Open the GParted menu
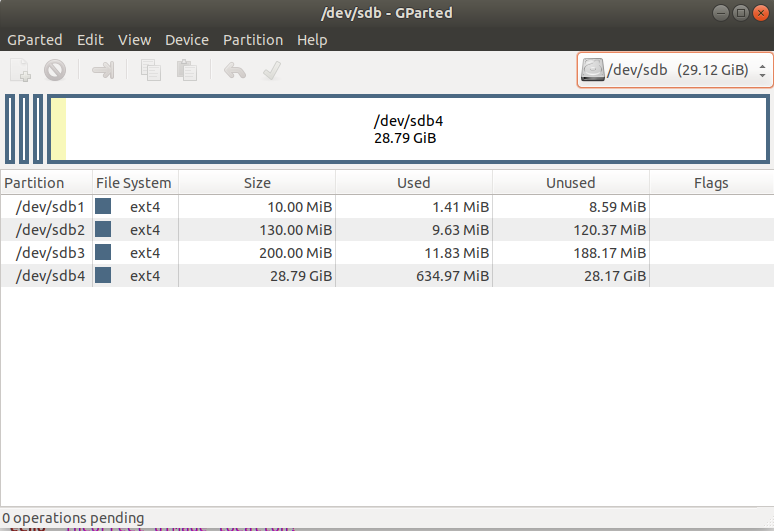 click(x=35, y=39)
